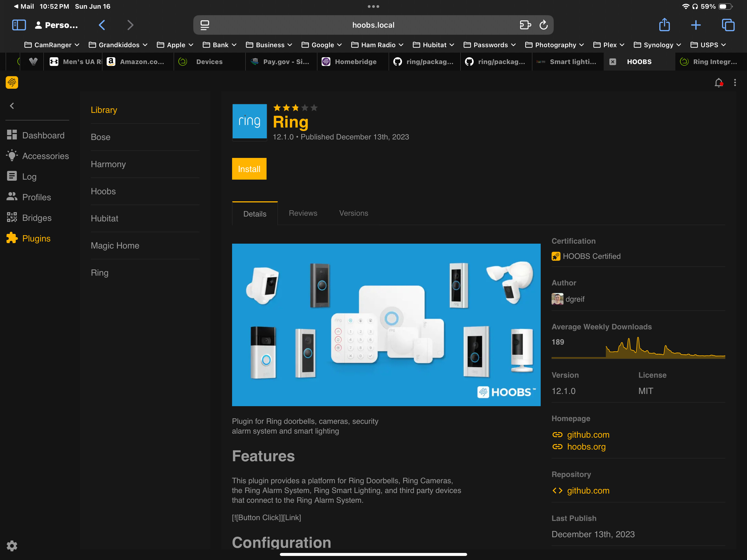747x560 pixels.
Task: Open the notifications bell icon
Action: pyautogui.click(x=718, y=83)
